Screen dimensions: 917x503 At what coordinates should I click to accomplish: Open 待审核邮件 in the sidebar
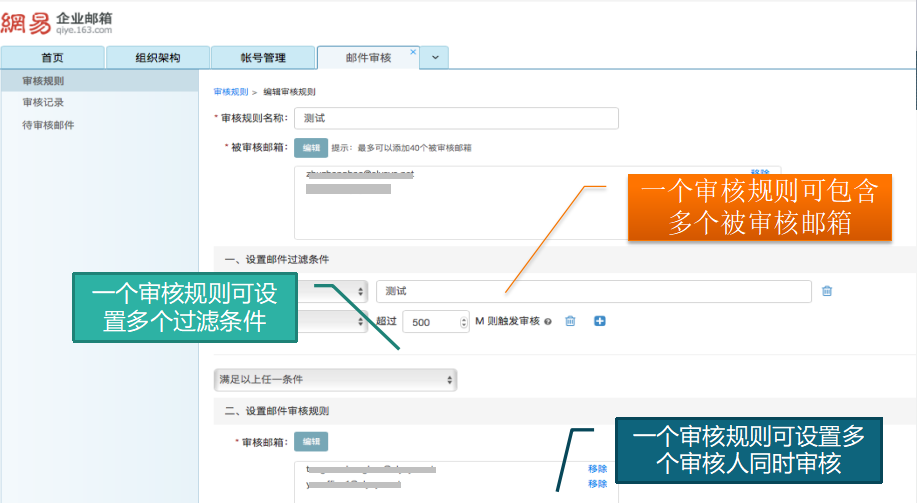pos(48,125)
